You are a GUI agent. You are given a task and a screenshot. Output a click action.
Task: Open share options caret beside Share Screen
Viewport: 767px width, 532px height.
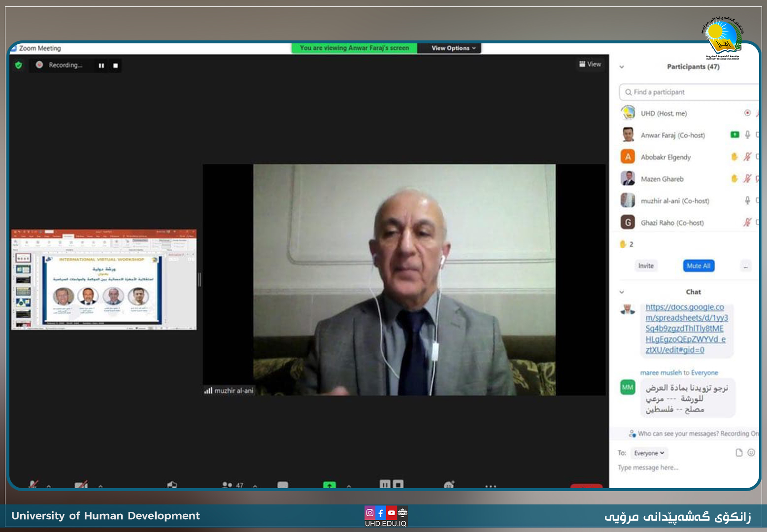coord(349,486)
